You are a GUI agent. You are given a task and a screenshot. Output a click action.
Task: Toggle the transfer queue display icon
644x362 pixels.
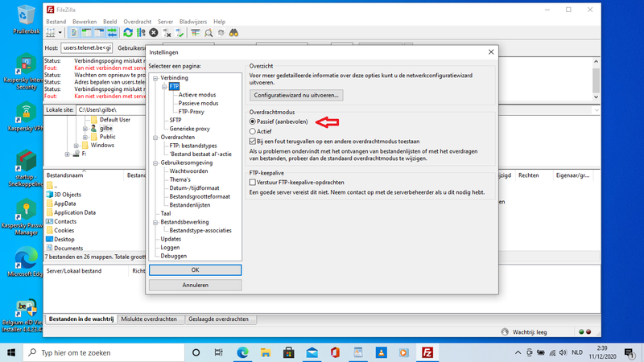coord(110,33)
